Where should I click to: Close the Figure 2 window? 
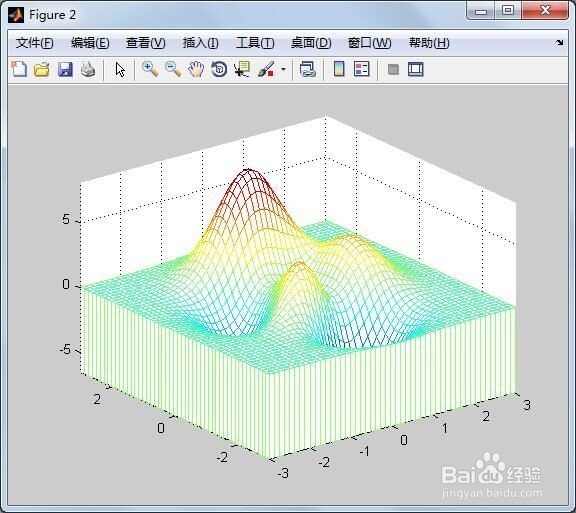pyautogui.click(x=545, y=11)
